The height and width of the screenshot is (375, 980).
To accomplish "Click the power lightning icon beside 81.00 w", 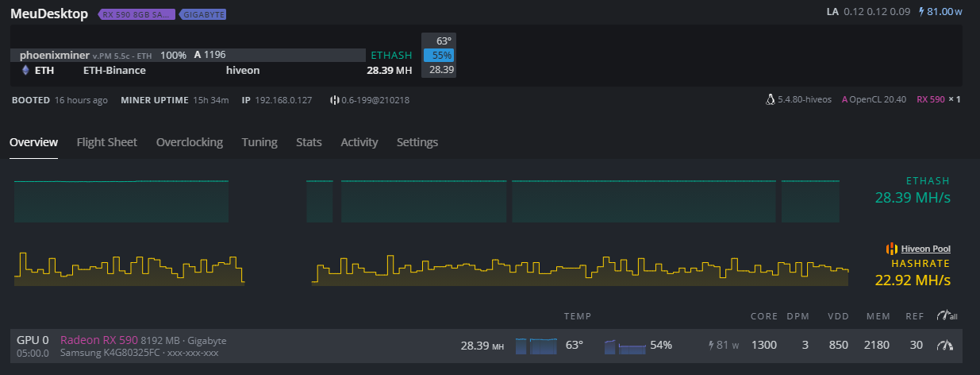I will (922, 12).
